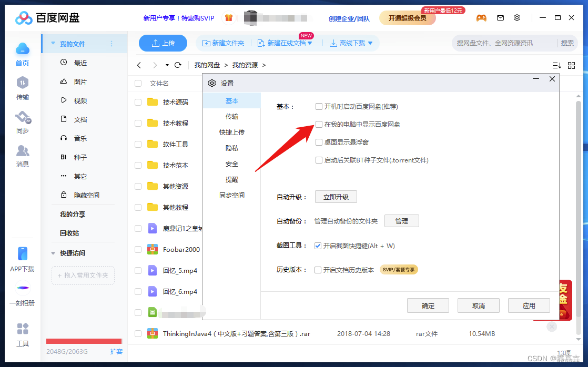Click the 应用 button
The height and width of the screenshot is (367, 588).
tap(529, 305)
